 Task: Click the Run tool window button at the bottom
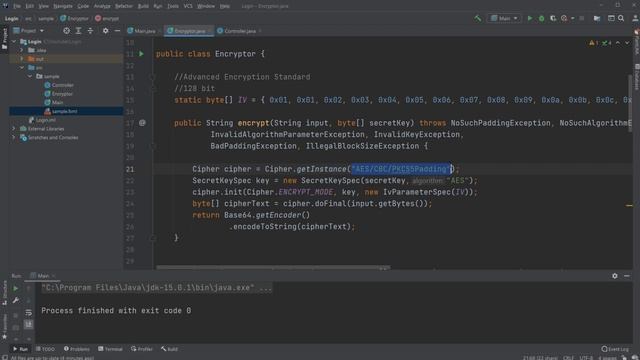click(20, 349)
